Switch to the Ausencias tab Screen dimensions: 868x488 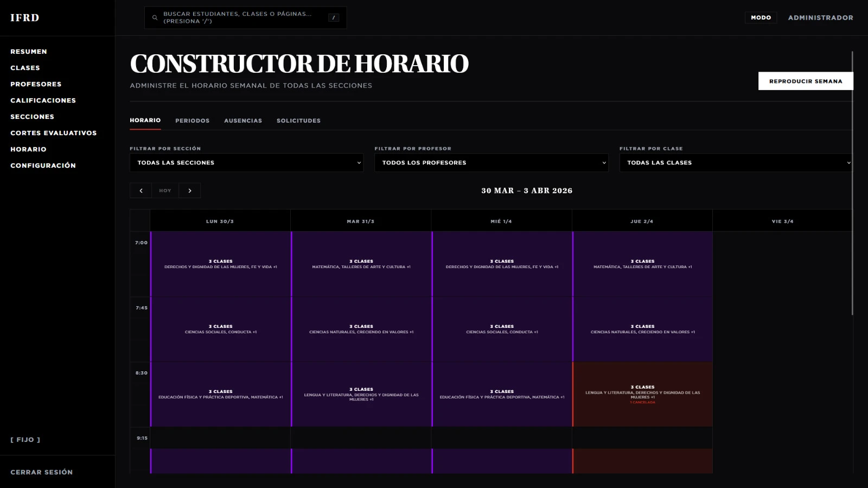click(x=243, y=121)
